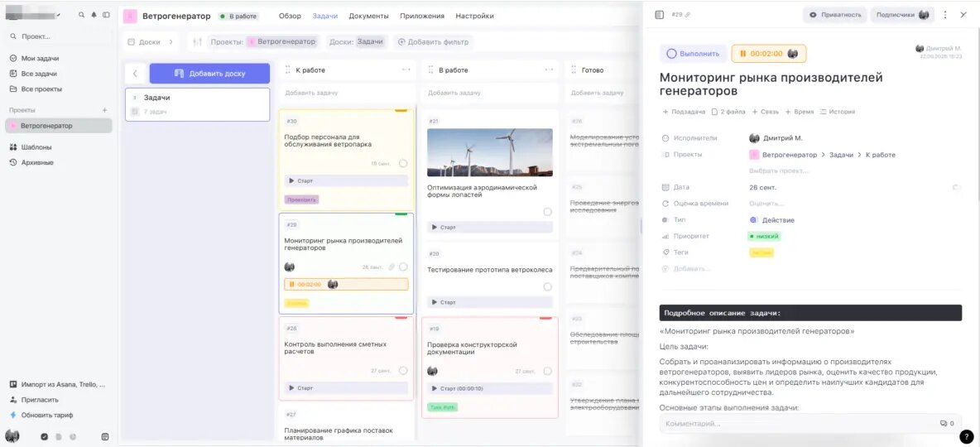Open История of the task

838,112
